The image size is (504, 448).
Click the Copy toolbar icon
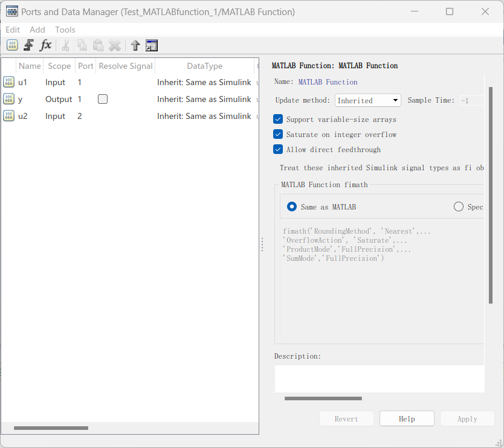82,45
